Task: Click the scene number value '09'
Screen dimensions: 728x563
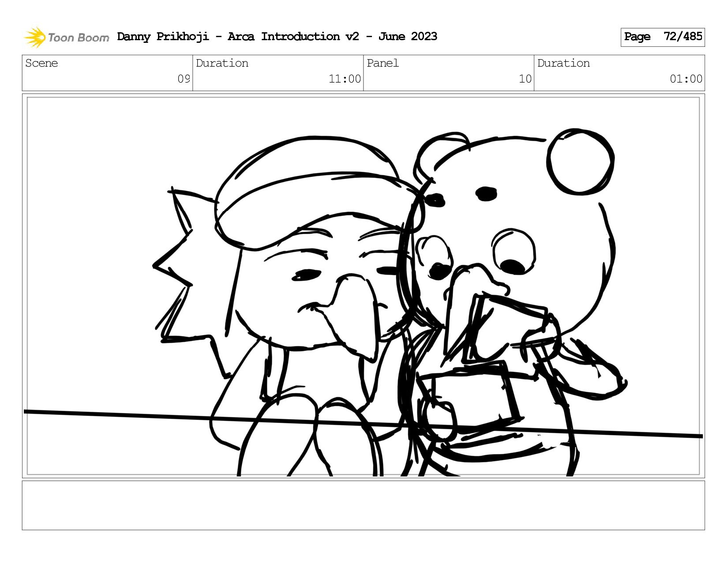Action: (x=184, y=79)
